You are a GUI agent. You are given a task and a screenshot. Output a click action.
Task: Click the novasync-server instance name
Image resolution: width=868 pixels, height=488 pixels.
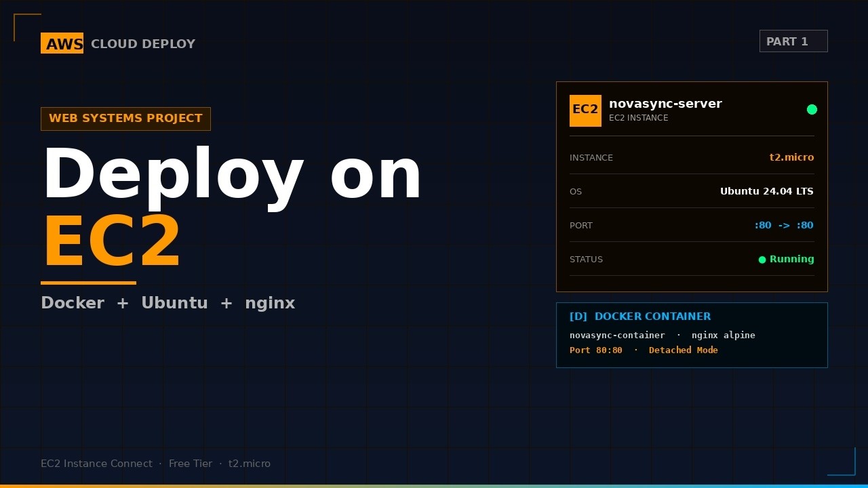point(665,104)
